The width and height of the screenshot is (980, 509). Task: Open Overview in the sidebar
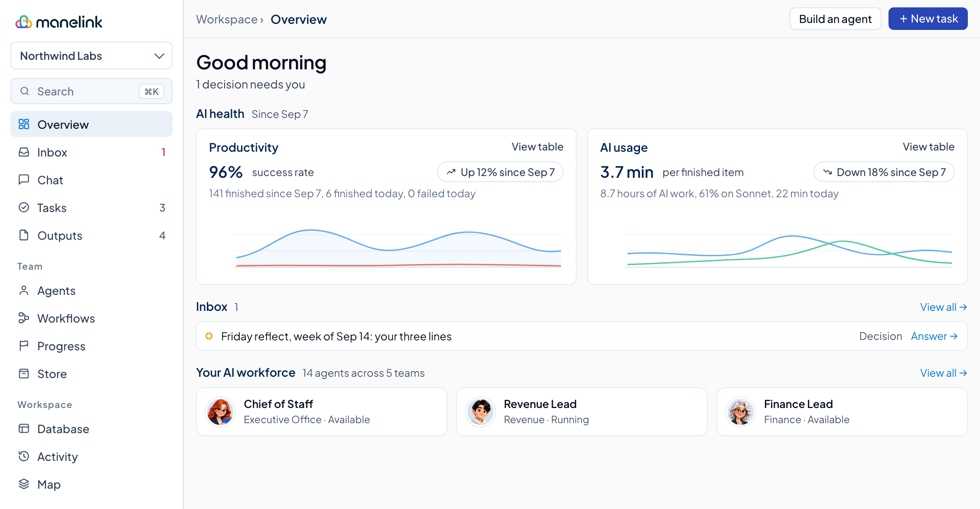[x=91, y=124]
